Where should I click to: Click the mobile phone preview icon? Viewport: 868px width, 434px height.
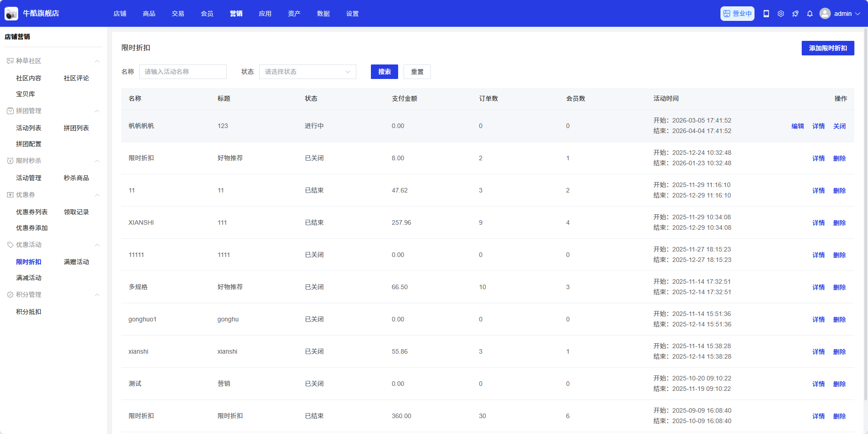pyautogui.click(x=766, y=14)
